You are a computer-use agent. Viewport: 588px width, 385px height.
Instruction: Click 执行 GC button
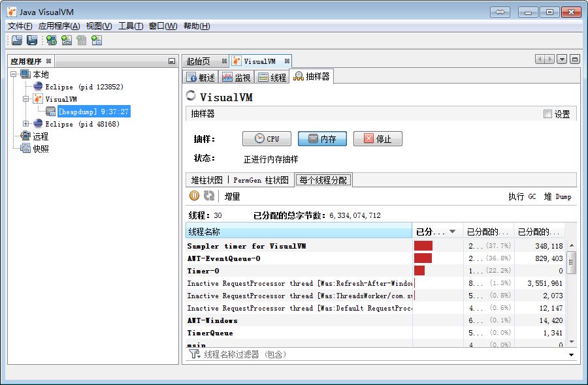point(522,196)
